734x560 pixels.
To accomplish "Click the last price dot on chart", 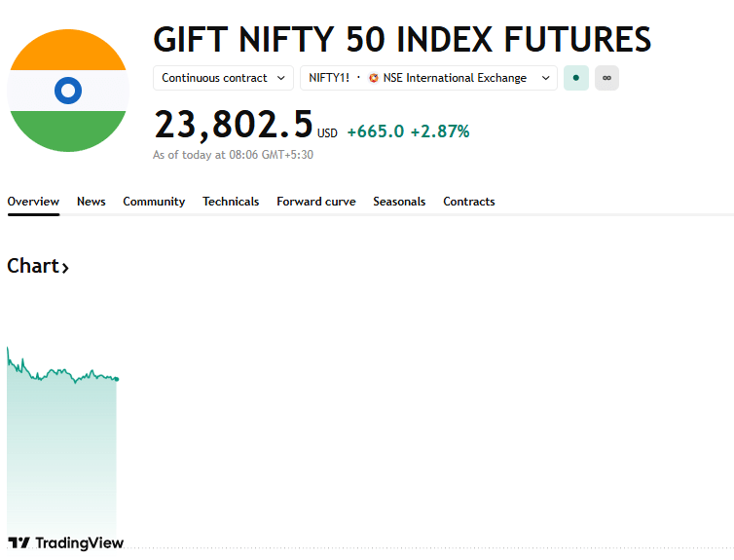I will pyautogui.click(x=117, y=379).
